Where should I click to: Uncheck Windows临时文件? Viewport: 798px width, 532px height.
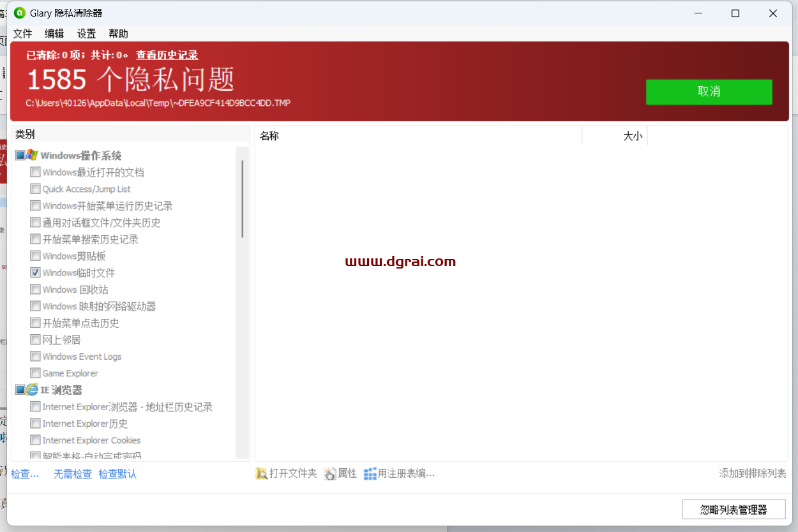[35, 272]
